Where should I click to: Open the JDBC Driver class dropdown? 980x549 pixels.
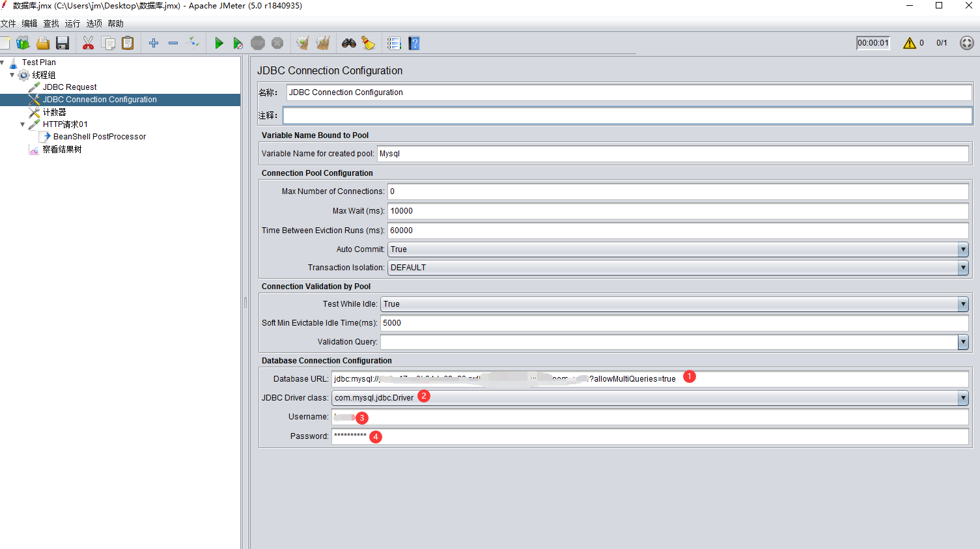tap(963, 398)
